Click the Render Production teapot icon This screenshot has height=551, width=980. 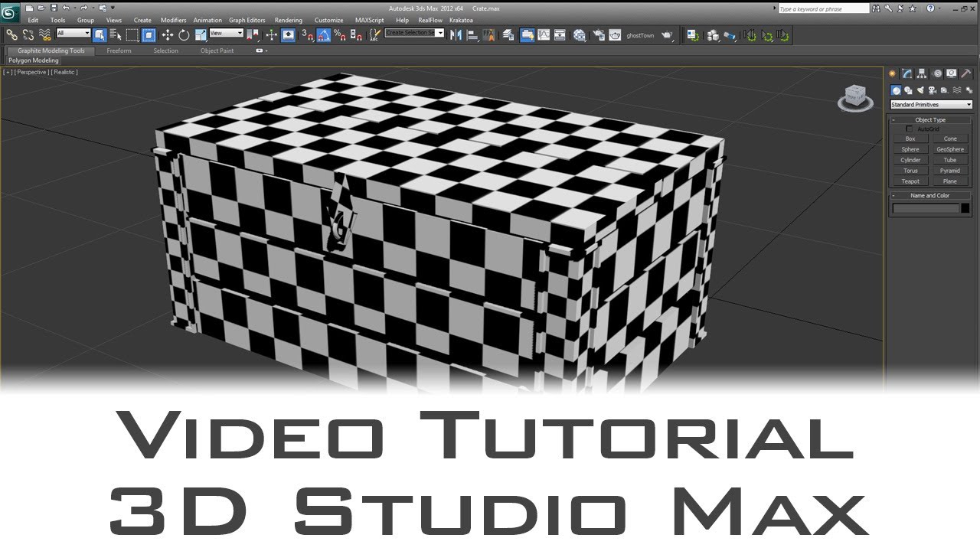[668, 34]
